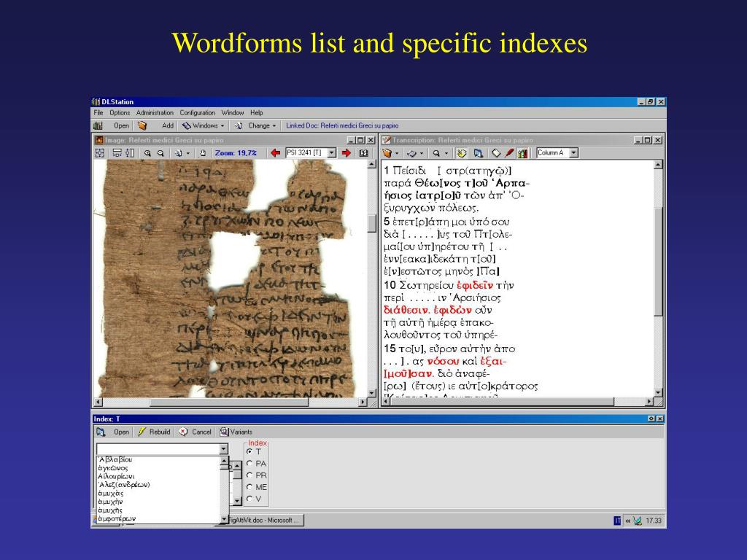
Task: Select wordform ἀγκῶνος in the list
Action: point(113,468)
